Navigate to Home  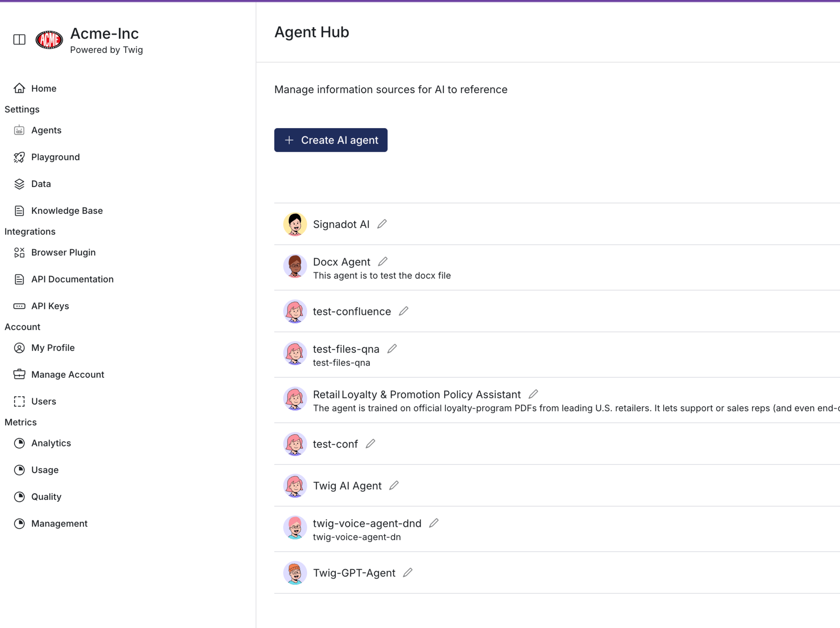43,88
